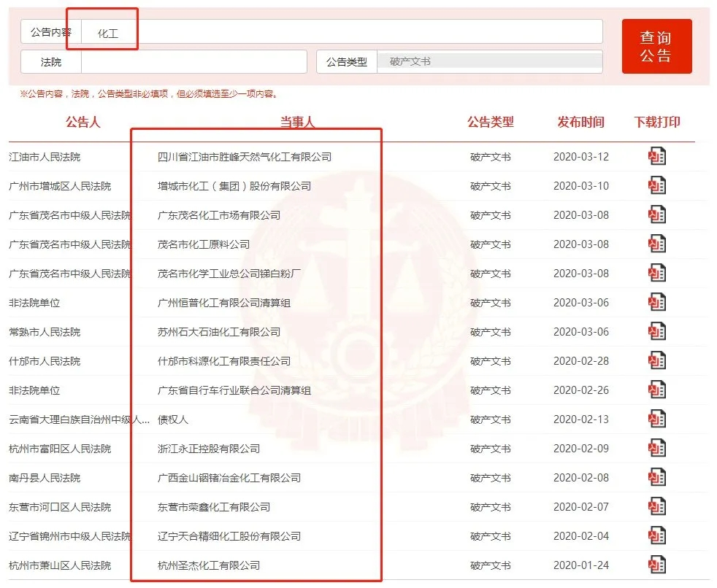Viewport: 717px width, 588px height.
Task: Select the 茂名市化学工业总公司钛白粉厂 row
Action: coord(229,274)
